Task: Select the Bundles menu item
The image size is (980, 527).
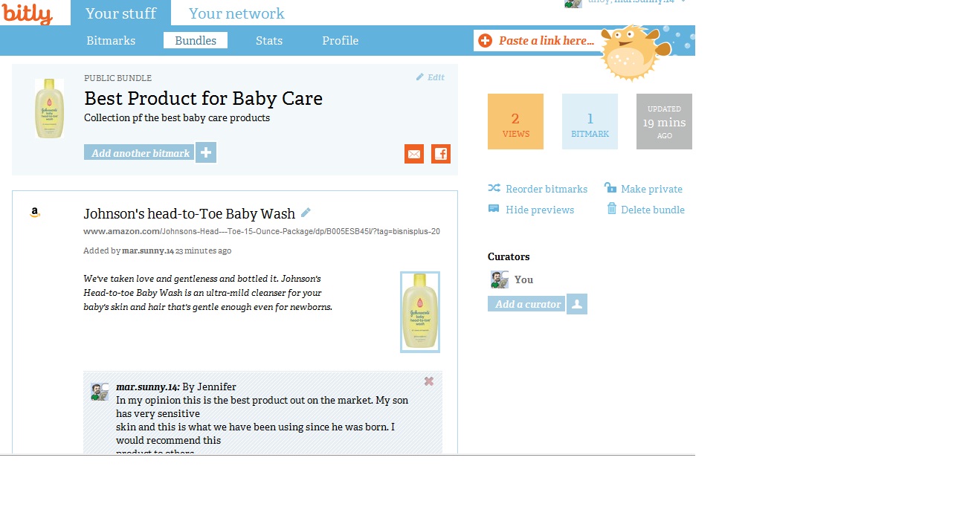Action: coord(196,41)
